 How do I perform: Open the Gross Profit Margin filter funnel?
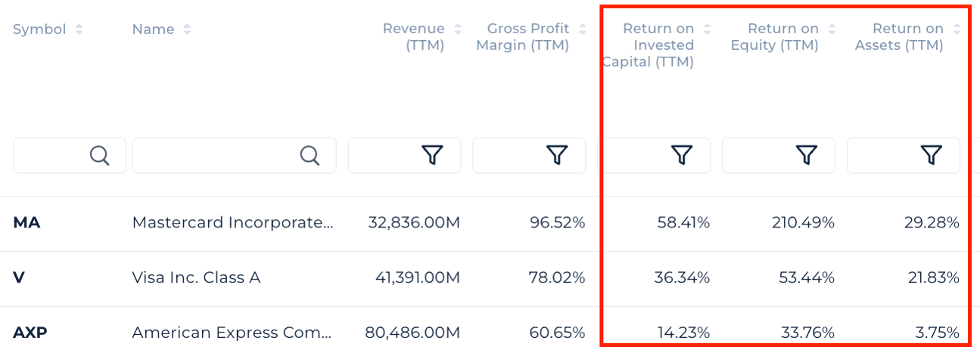(557, 155)
